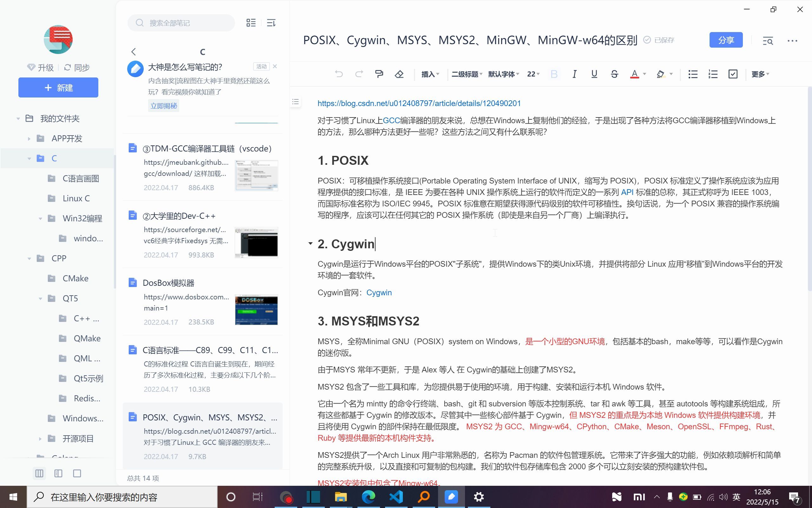The image size is (812, 508).
Task: Collapse the C folder arrow
Action: pyautogui.click(x=29, y=158)
